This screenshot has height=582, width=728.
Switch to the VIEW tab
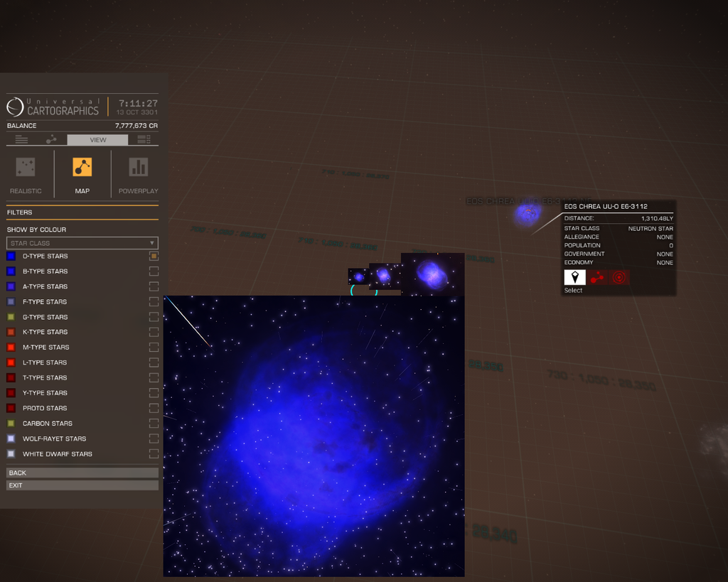click(97, 140)
